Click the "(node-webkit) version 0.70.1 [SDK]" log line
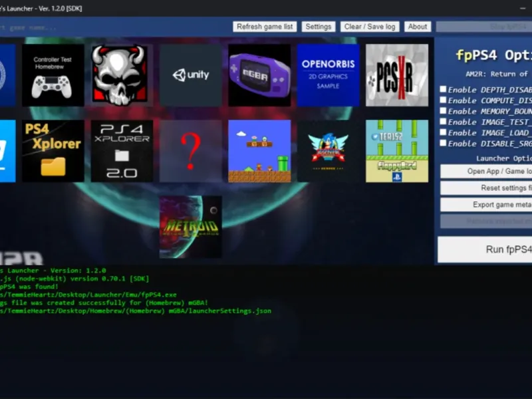Viewport: 532px width, 399px height. click(74, 279)
